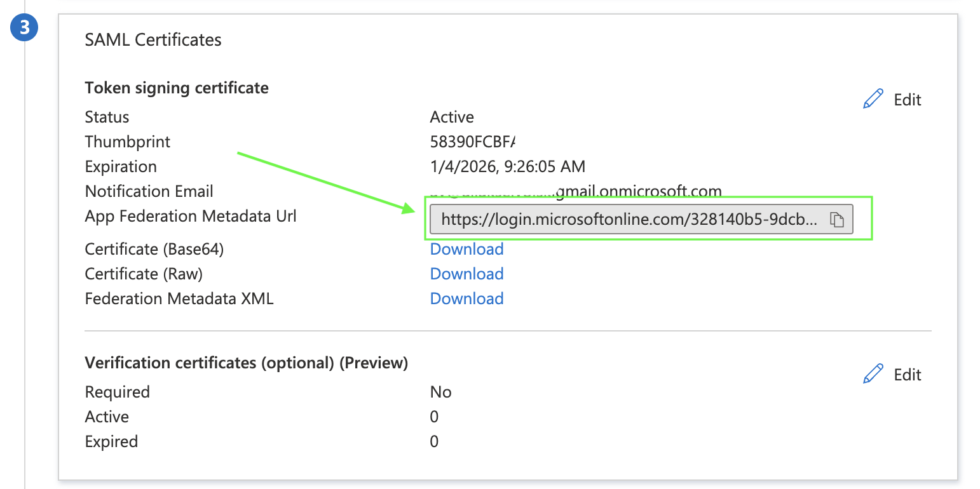980x489 pixels.
Task: Click the Token signing certificate heading
Action: point(177,88)
